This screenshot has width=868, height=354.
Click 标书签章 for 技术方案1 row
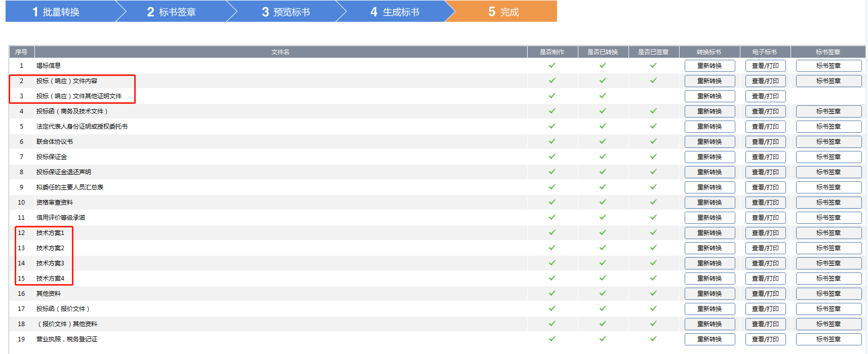pos(828,233)
